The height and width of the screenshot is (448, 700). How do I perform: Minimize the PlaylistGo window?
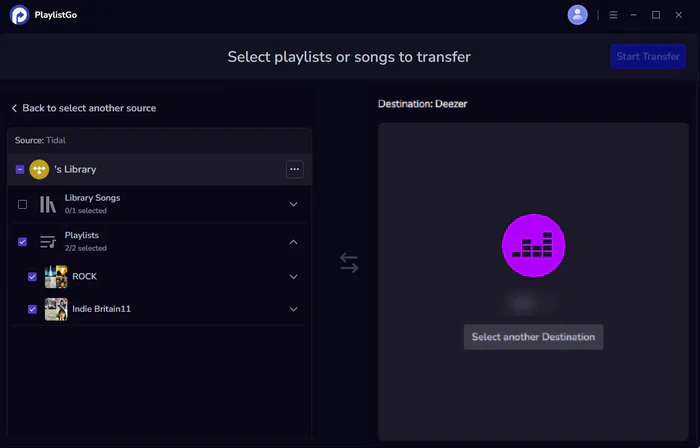[633, 15]
